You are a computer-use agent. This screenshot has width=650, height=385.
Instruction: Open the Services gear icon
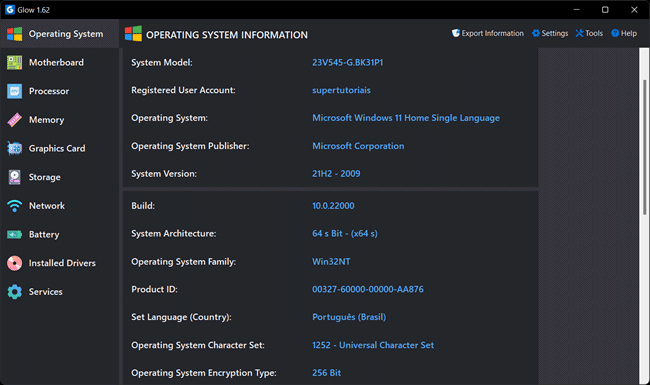pyautogui.click(x=15, y=292)
